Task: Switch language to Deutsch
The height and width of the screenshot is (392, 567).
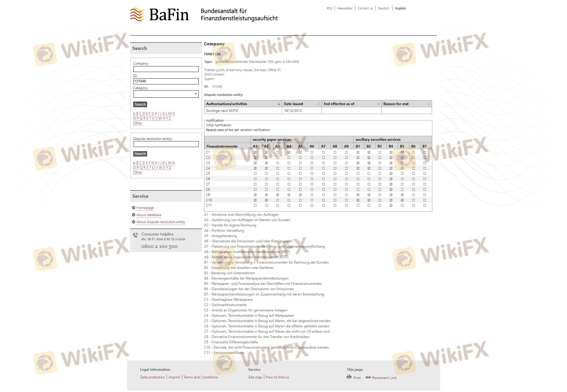Action: 384,8
